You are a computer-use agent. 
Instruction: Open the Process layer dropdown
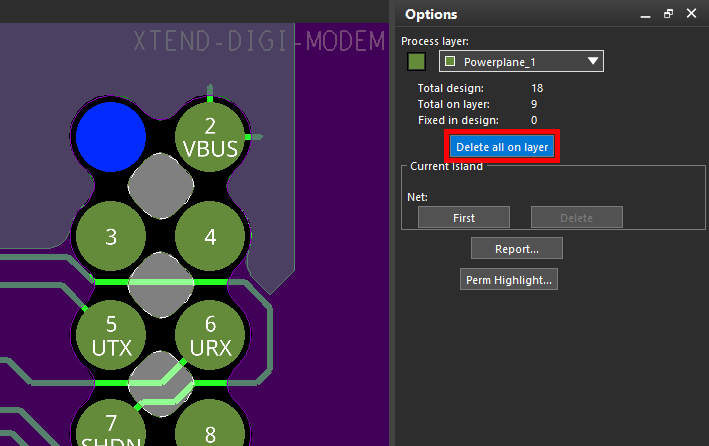[521, 61]
